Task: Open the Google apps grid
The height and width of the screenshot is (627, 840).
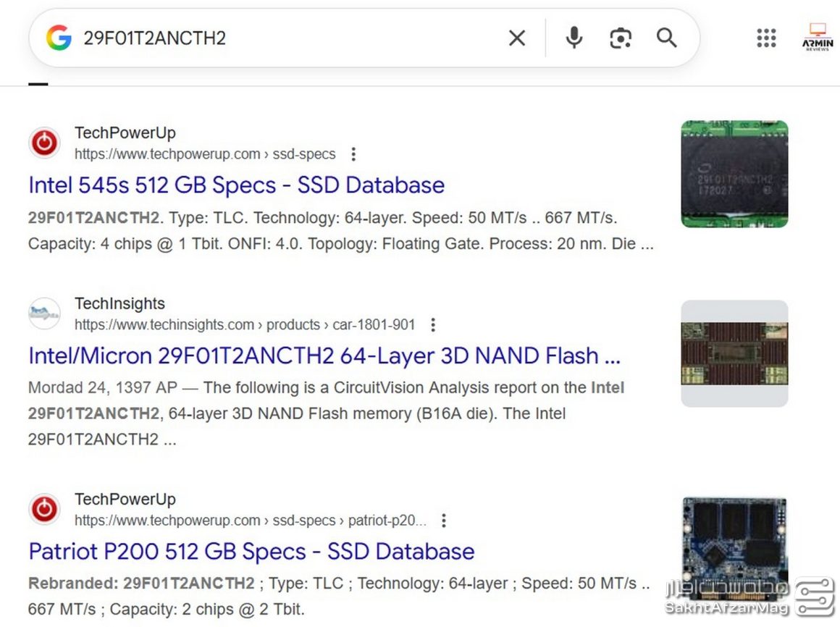Action: (766, 38)
